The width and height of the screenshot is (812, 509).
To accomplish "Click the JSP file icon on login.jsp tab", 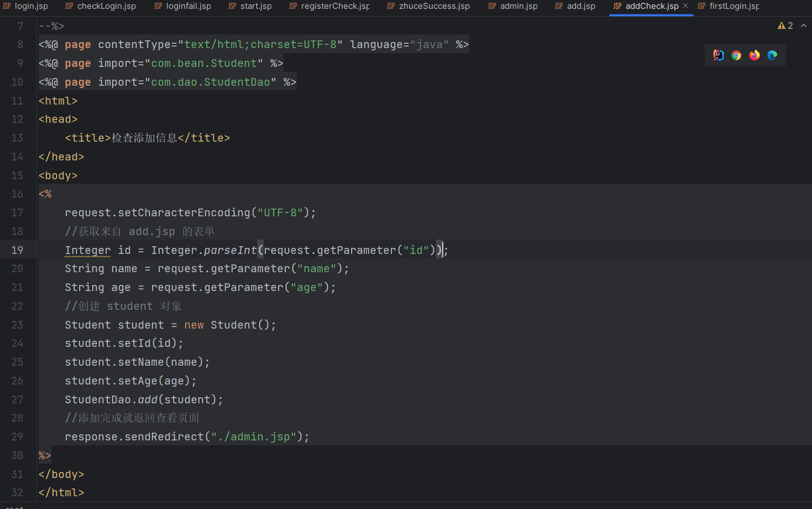I will point(7,6).
